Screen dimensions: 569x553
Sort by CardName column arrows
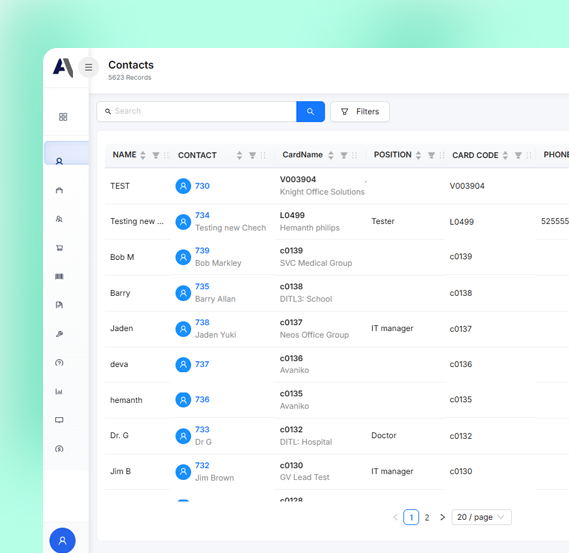point(331,155)
